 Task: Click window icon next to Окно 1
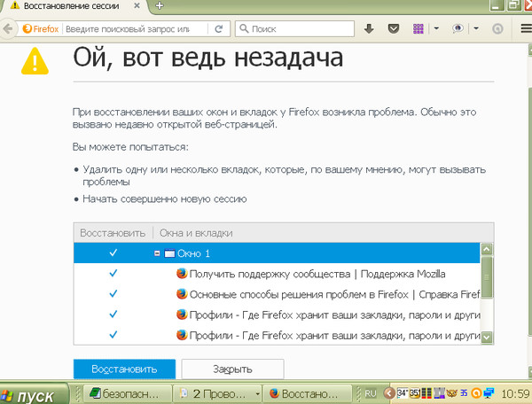click(x=169, y=253)
